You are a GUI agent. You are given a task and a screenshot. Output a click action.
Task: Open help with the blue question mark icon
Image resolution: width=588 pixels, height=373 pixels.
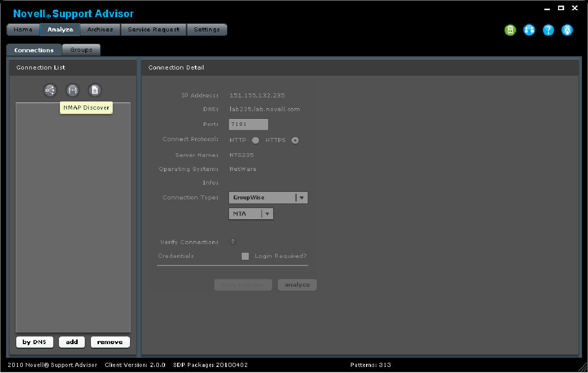point(548,30)
